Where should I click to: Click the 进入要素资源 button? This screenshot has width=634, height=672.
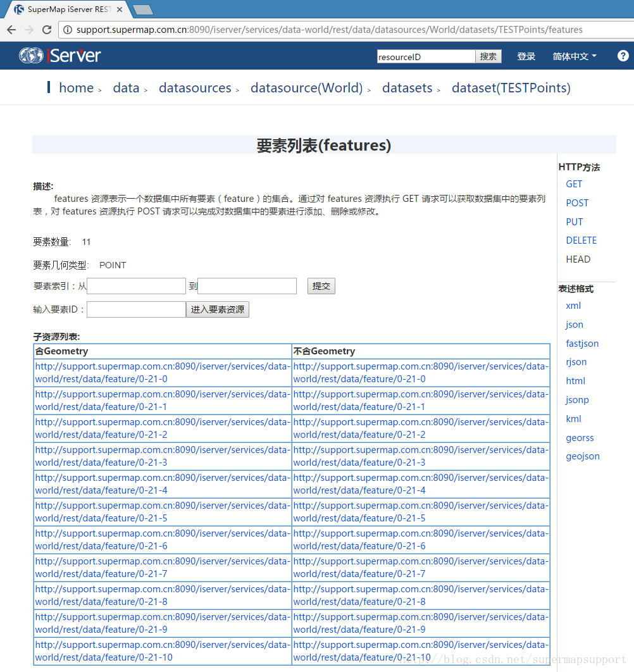217,309
